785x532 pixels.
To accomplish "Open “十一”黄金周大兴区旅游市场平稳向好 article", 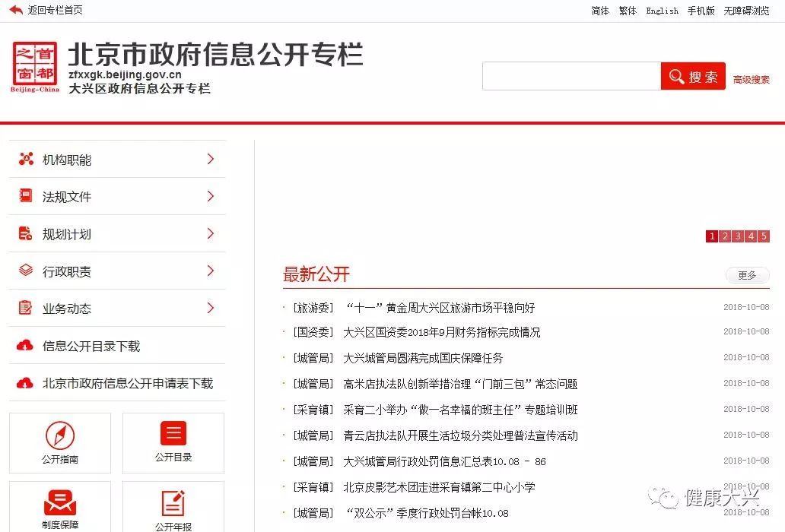I will [440, 308].
